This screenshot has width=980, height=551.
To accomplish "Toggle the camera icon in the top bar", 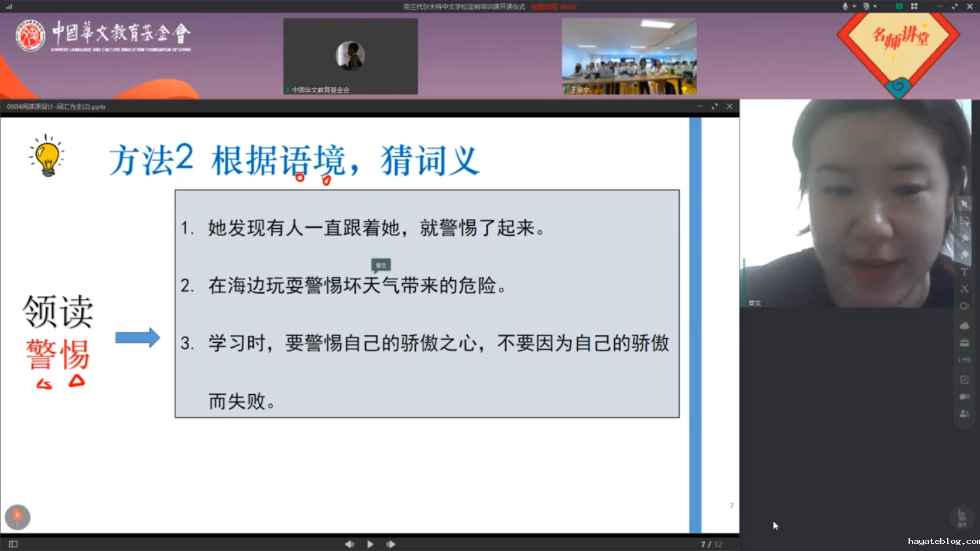I will click(866, 6).
